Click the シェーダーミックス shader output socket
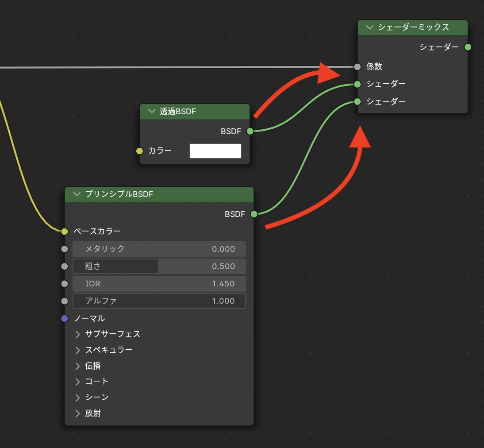 click(468, 47)
